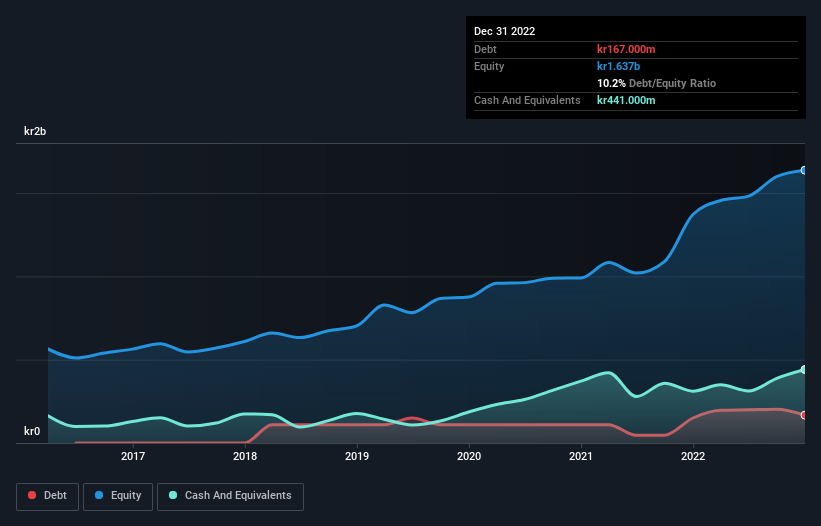Select the 2020 x-axis label
Image resolution: width=821 pixels, height=526 pixels.
pos(469,456)
